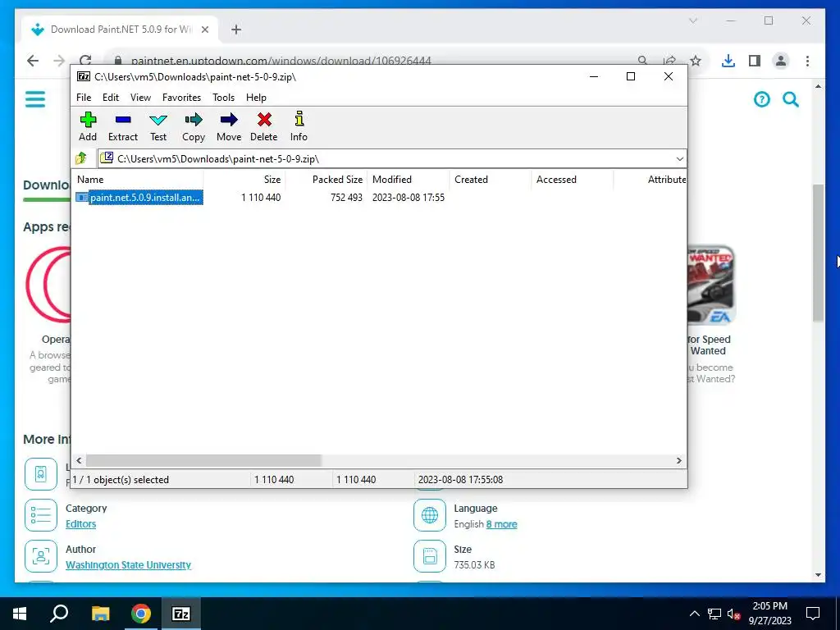This screenshot has height=630, width=840.
Task: Click the taskbar clock 2:05 PM
Action: coord(769,614)
